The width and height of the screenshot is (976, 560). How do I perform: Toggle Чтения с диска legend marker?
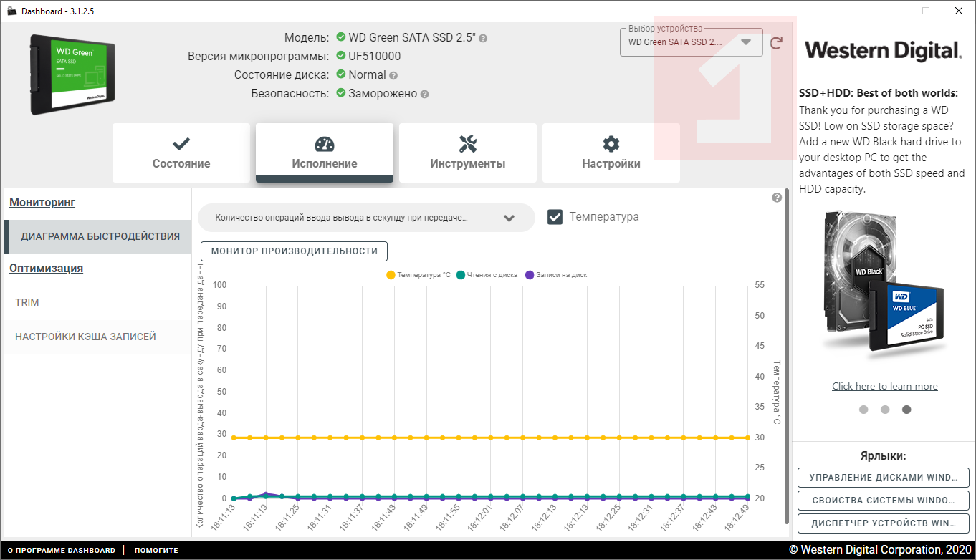pyautogui.click(x=460, y=275)
